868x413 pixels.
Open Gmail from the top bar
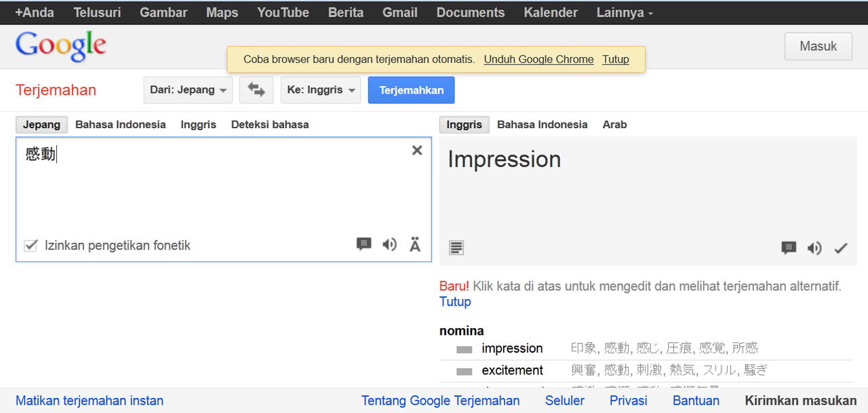400,12
